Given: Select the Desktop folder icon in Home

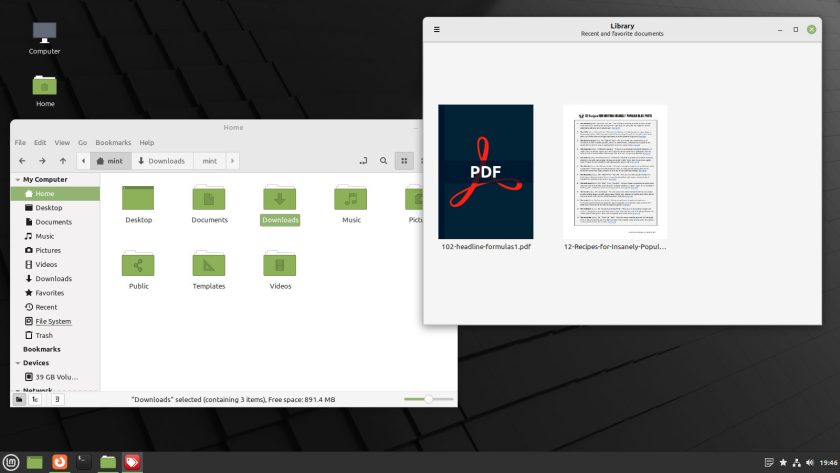Looking at the screenshot, I should [138, 198].
